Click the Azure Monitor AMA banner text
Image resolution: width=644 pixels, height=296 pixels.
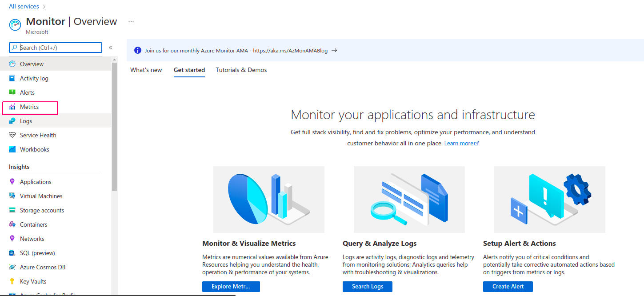coord(236,51)
